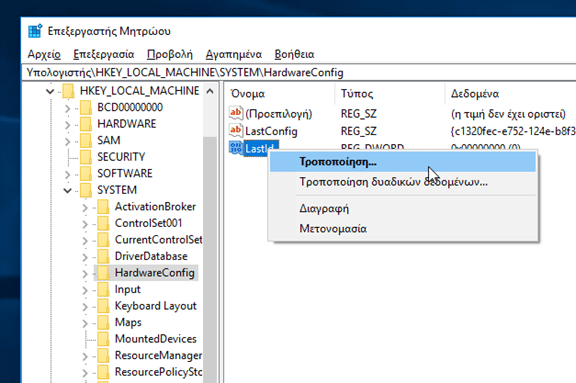
Task: Select the LastConfig value name
Action: [271, 131]
